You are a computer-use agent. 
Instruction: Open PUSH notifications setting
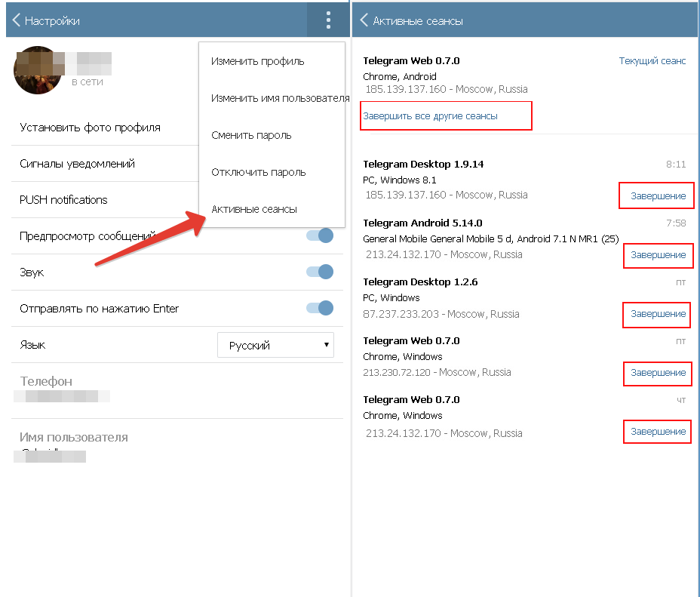pyautogui.click(x=63, y=200)
